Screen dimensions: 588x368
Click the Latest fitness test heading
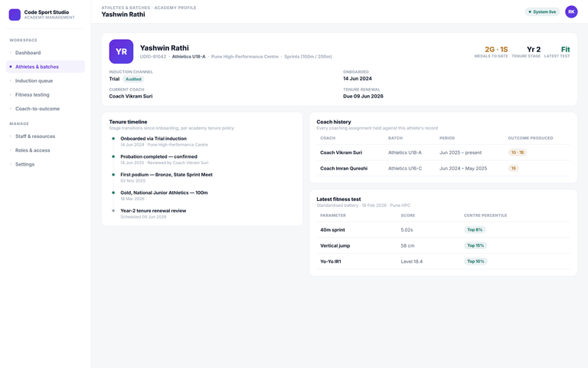[x=338, y=199]
